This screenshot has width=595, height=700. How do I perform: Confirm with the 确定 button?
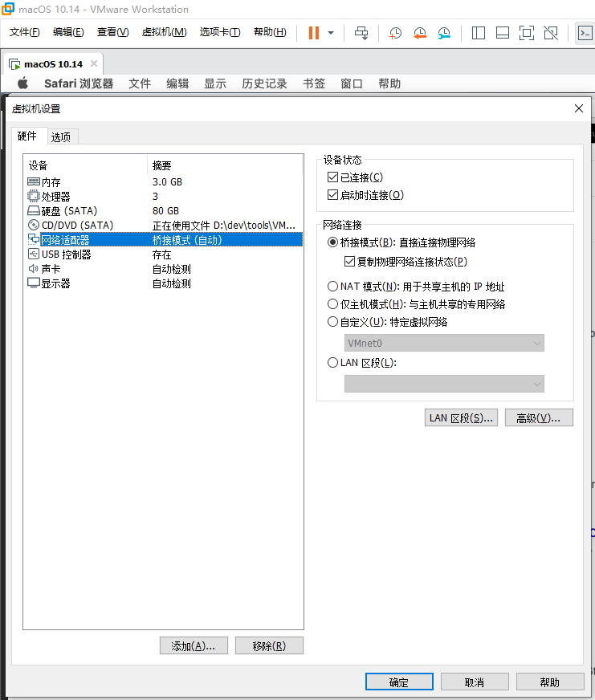pyautogui.click(x=399, y=682)
